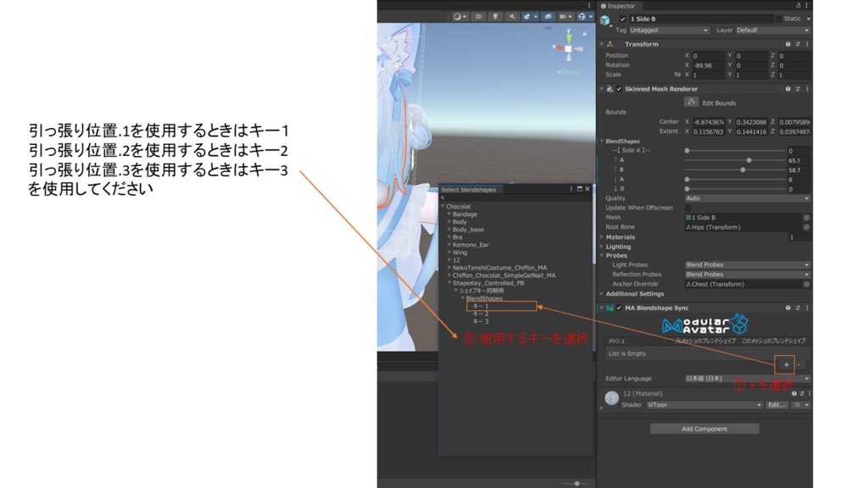Open Transform component help icon
The height and width of the screenshot is (488, 868).
click(x=787, y=44)
